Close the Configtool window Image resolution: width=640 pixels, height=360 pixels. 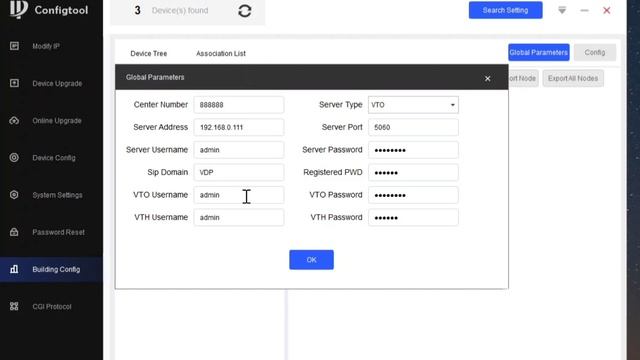(x=607, y=10)
